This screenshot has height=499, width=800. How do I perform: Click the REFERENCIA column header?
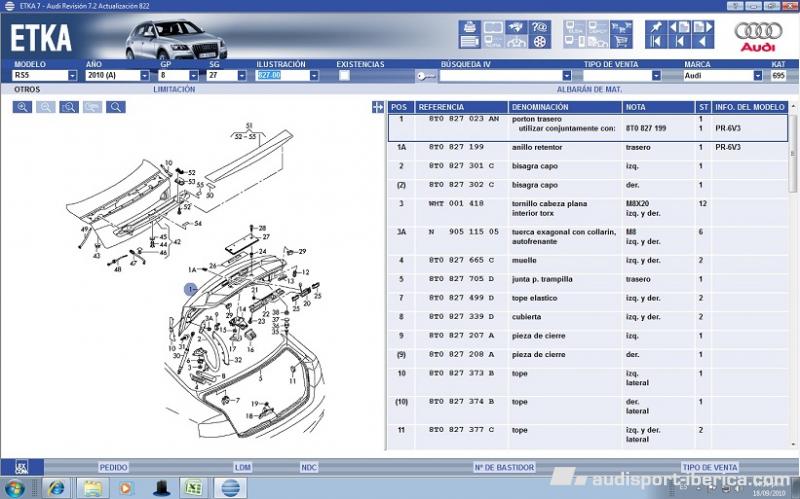coord(461,107)
